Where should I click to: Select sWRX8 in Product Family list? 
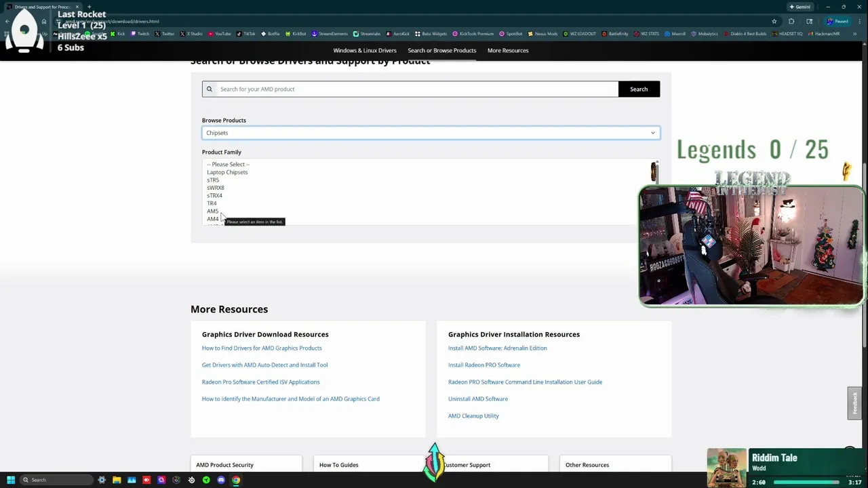click(x=215, y=188)
